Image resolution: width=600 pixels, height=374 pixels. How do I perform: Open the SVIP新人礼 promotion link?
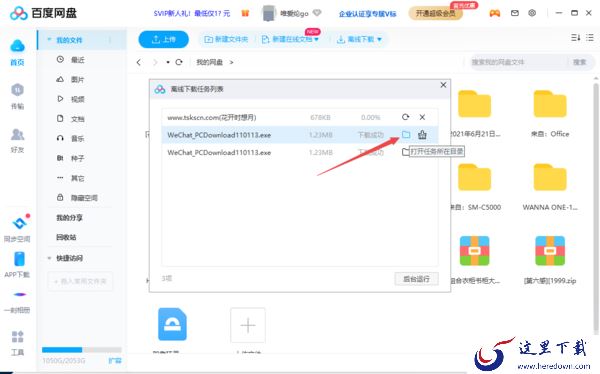coord(192,13)
